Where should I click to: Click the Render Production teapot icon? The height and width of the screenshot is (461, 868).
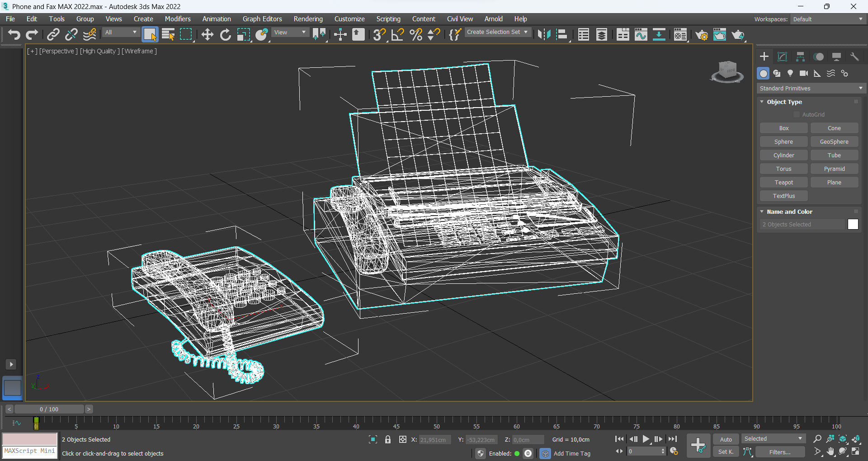coord(738,35)
